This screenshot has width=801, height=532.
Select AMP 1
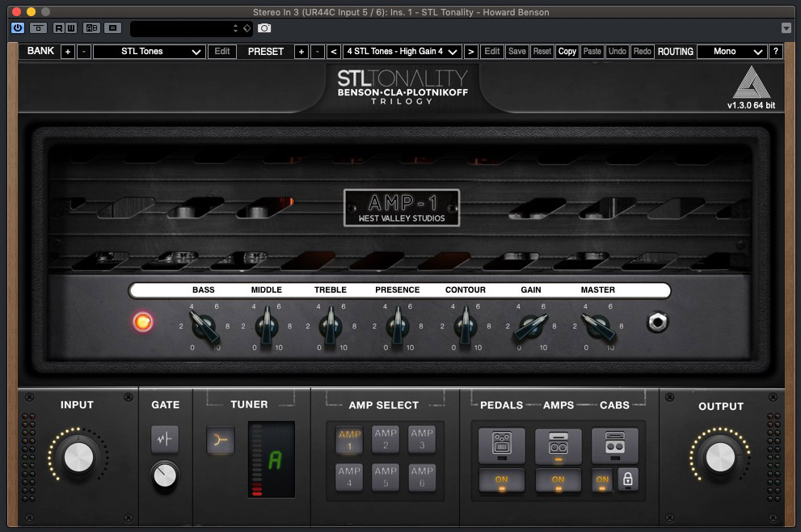(350, 439)
